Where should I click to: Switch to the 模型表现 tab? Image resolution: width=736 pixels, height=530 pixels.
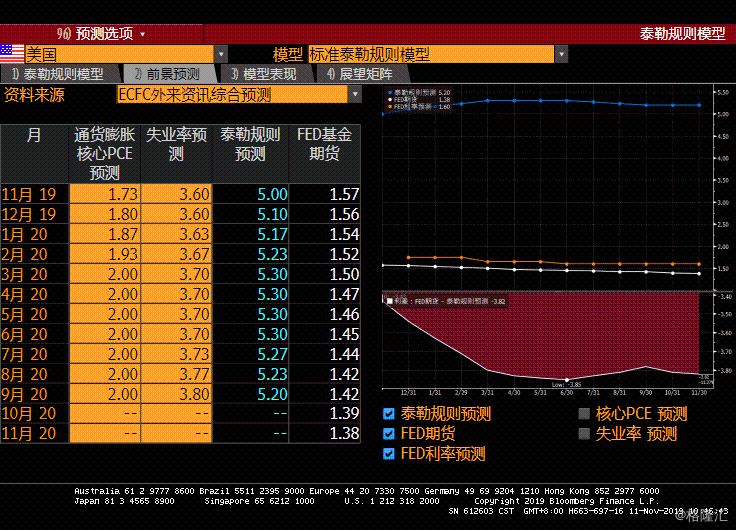(x=263, y=74)
